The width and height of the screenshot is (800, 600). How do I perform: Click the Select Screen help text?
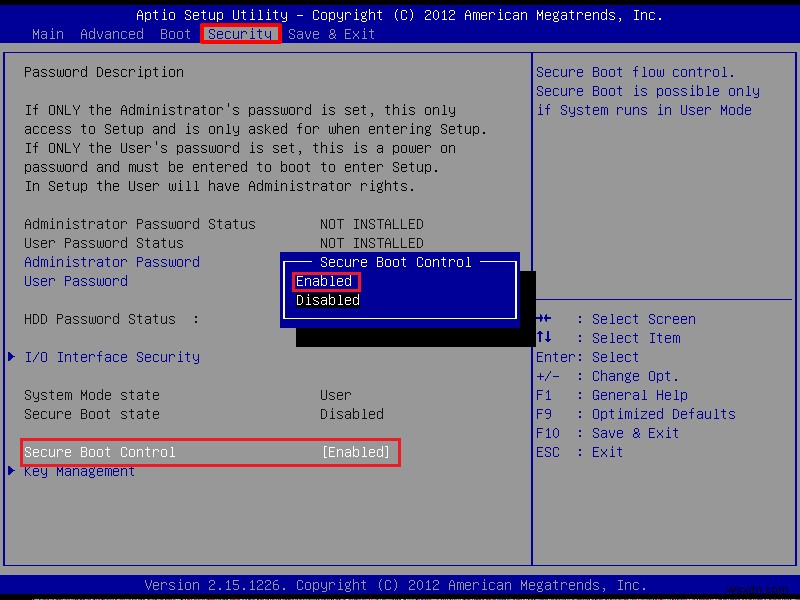click(643, 319)
